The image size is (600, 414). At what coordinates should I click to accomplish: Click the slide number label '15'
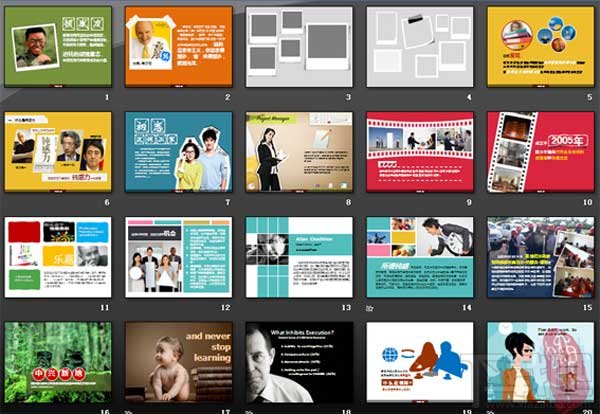pyautogui.click(x=588, y=308)
